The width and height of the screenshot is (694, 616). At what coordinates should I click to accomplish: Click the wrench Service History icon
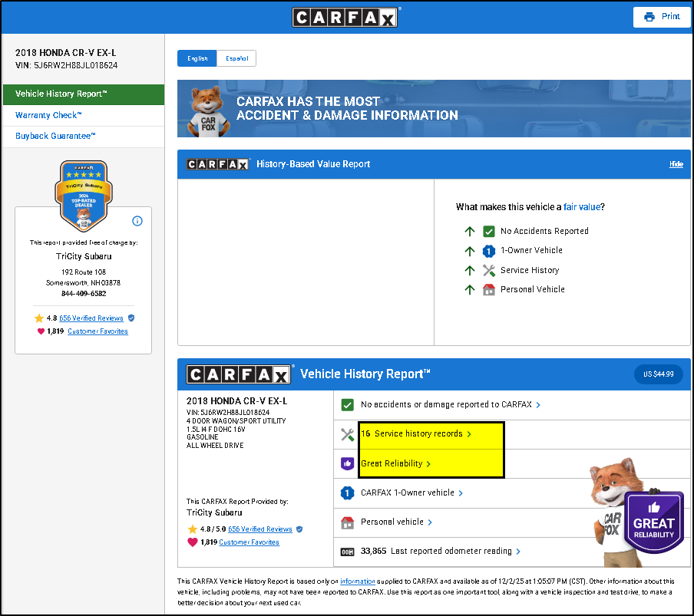point(347,434)
